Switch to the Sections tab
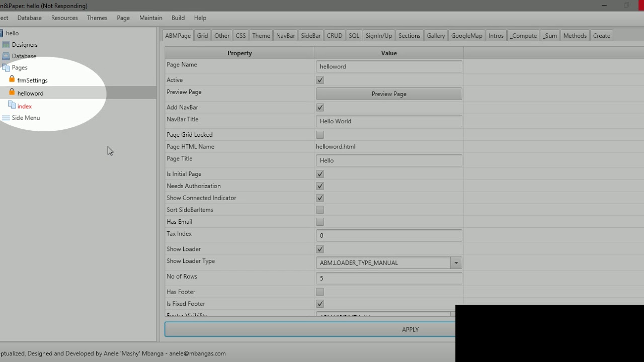The height and width of the screenshot is (362, 644). [410, 36]
